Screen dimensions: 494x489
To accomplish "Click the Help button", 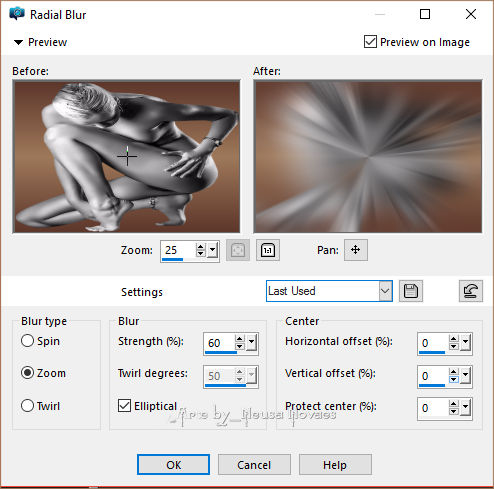I will (335, 465).
